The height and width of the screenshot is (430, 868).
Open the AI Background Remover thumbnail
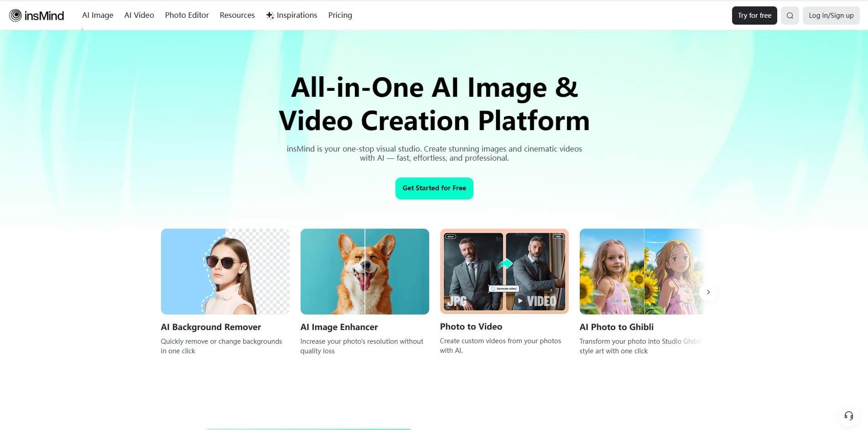[225, 271]
